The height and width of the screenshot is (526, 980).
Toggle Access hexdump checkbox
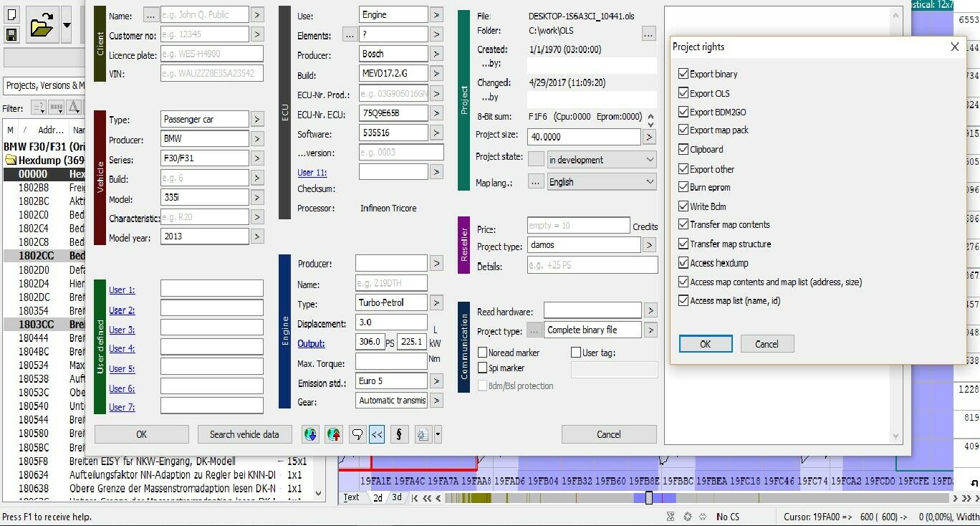683,263
